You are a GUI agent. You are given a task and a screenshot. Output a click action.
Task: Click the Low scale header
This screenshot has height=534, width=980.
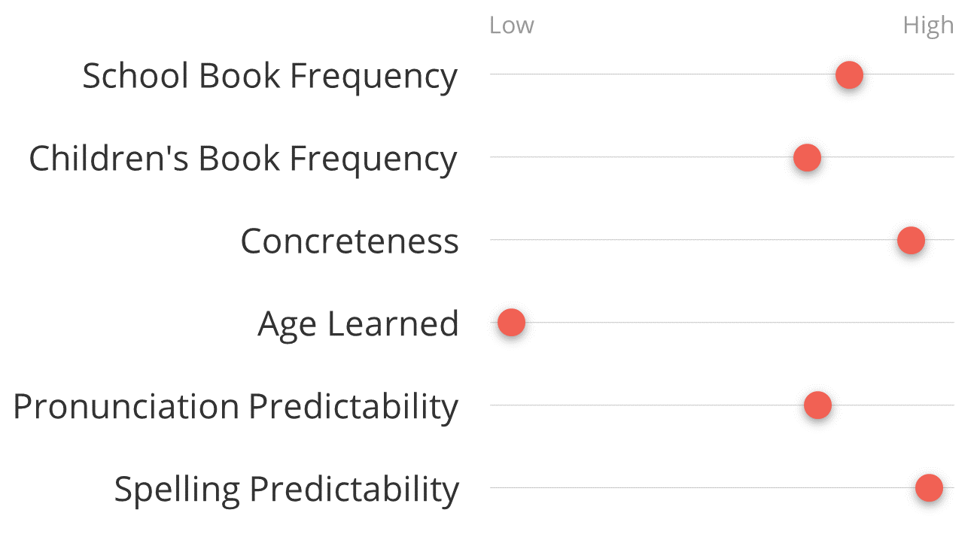click(511, 26)
